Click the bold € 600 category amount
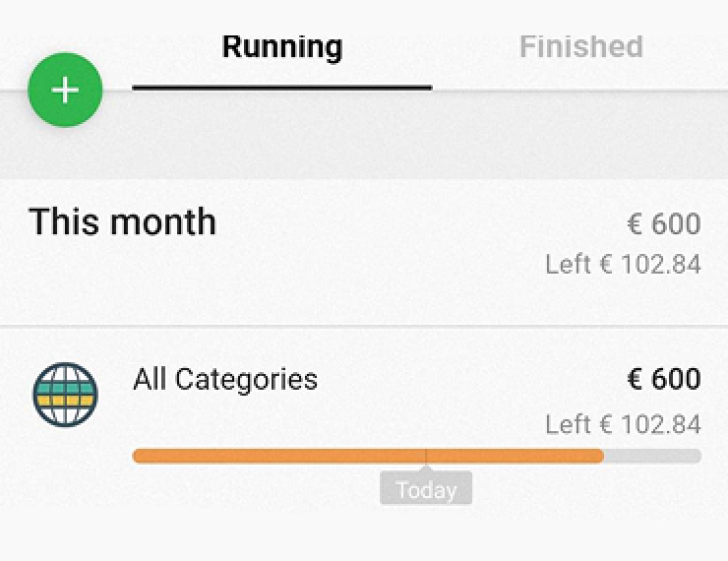Screen dimensions: 728x561 [664, 379]
